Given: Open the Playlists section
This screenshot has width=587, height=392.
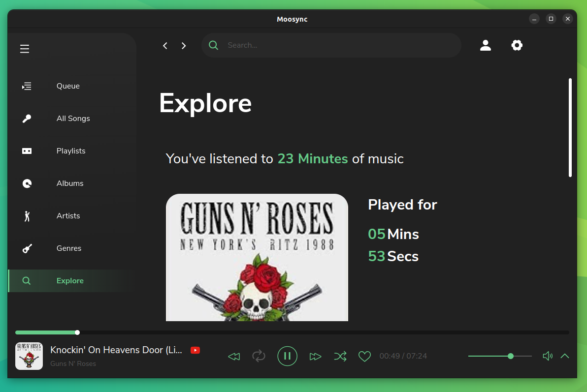Looking at the screenshot, I should pos(71,151).
